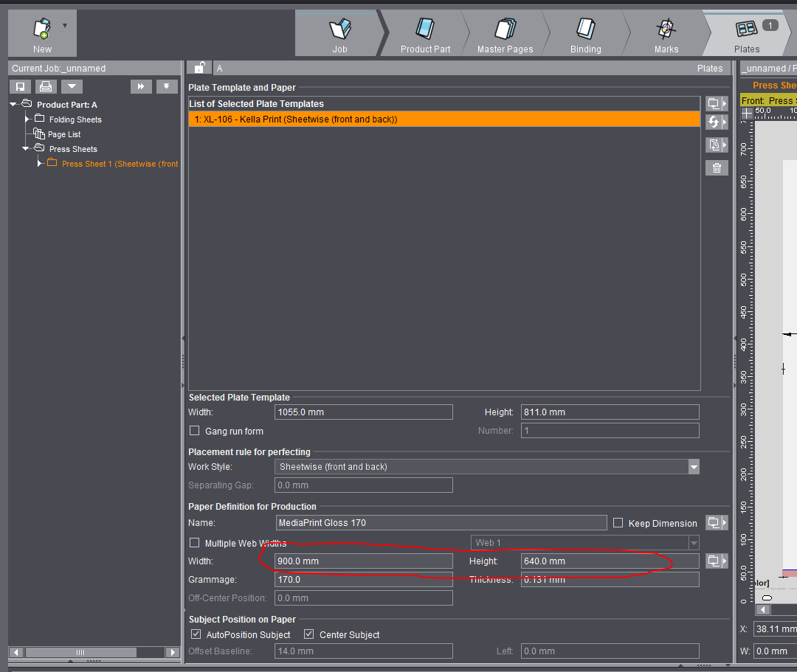The height and width of the screenshot is (672, 797).
Task: Click the save job icon
Action: click(21, 86)
